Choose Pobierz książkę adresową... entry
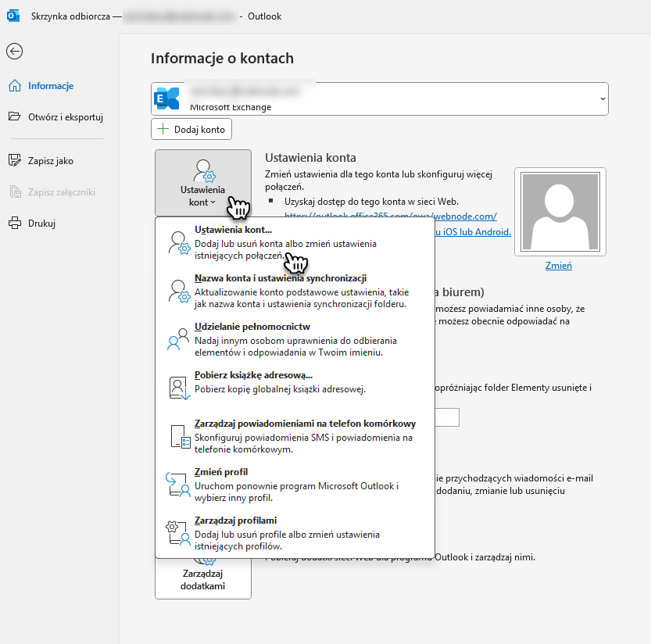Image resolution: width=651 pixels, height=644 pixels. click(x=295, y=387)
